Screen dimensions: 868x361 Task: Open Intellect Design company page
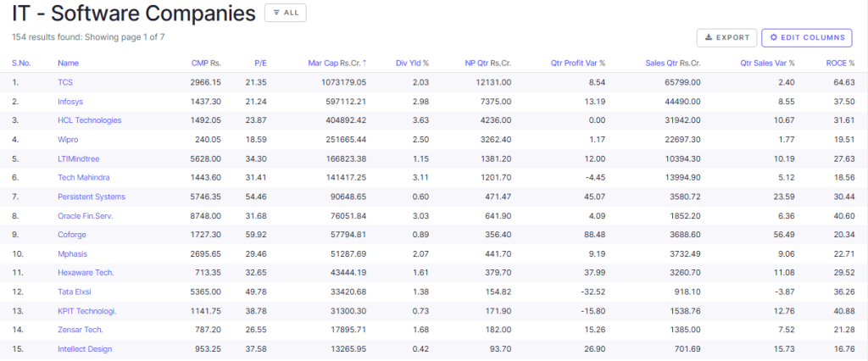[84, 349]
